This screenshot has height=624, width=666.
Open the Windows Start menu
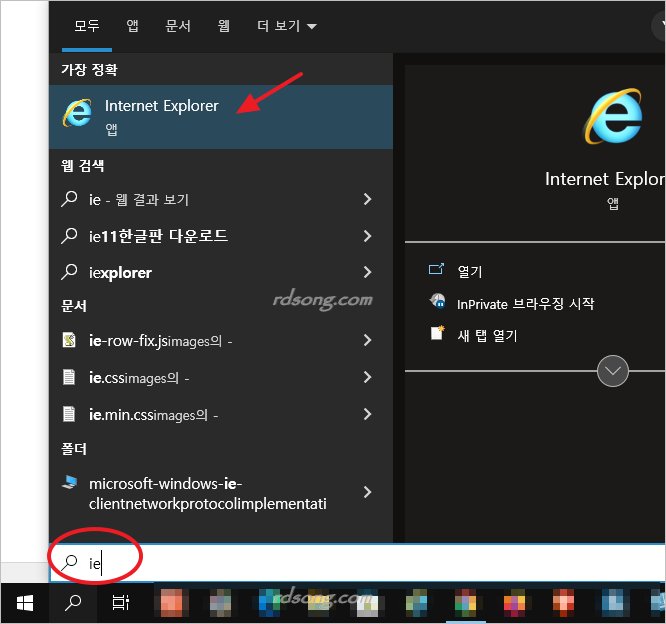[24, 602]
